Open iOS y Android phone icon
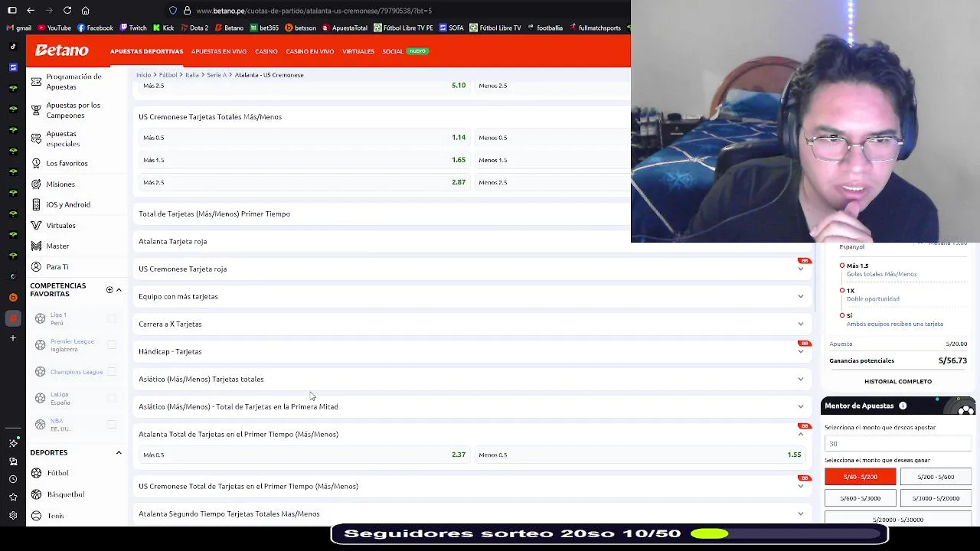 pos(36,204)
